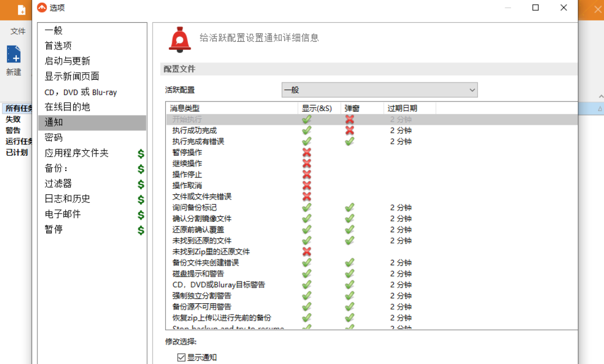Open the 活跃配置 dropdown showing 一般

click(379, 90)
